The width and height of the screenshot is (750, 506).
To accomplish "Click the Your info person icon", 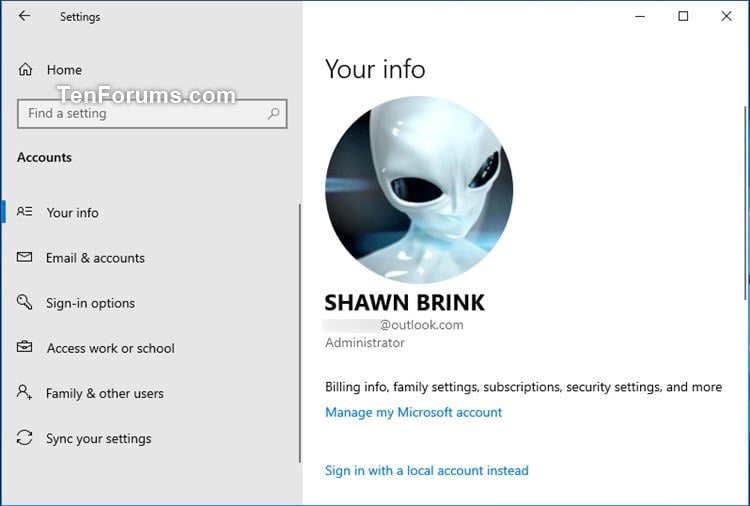I will coord(24,211).
